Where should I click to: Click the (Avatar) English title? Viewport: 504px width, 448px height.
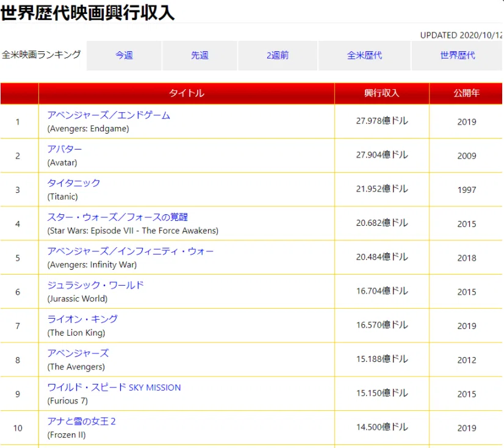[62, 163]
